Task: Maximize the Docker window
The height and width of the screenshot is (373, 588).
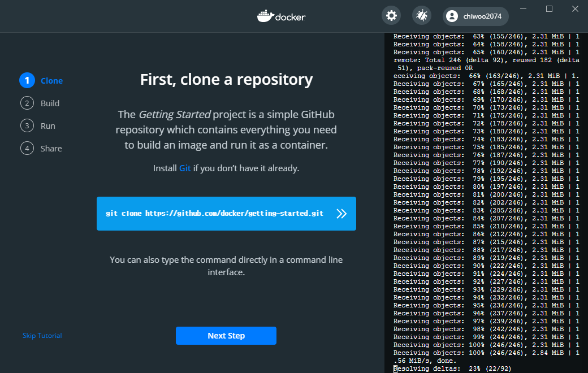Action: (x=549, y=8)
